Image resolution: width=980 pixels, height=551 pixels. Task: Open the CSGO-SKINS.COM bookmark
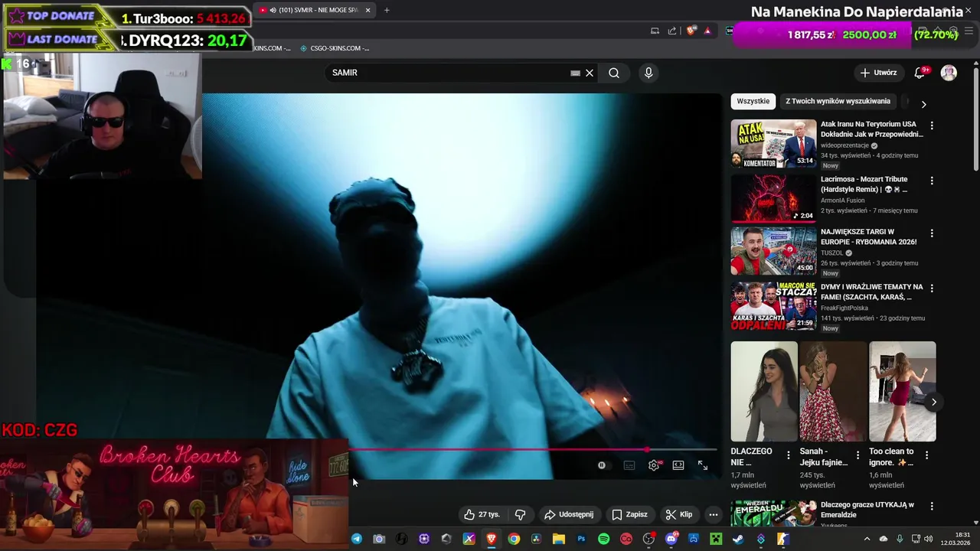[335, 48]
